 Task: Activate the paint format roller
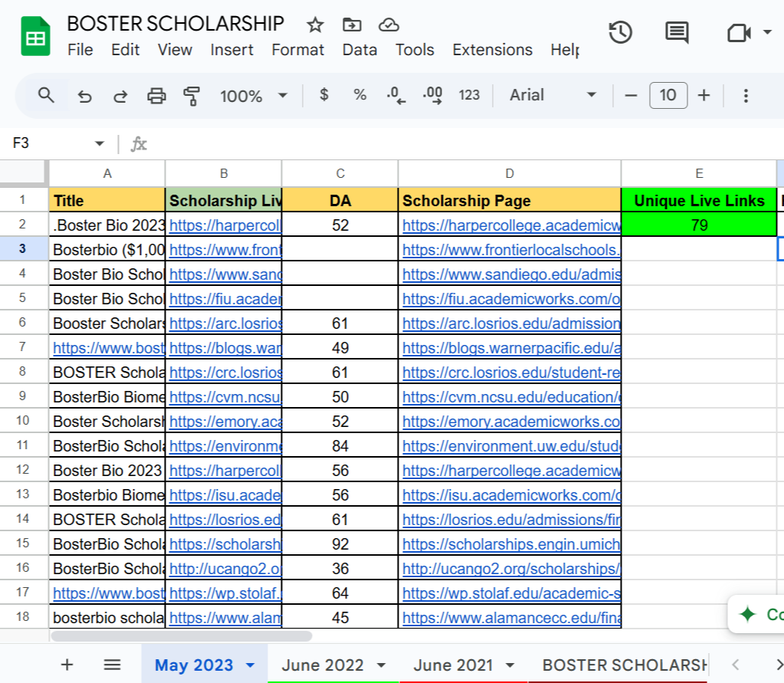192,96
